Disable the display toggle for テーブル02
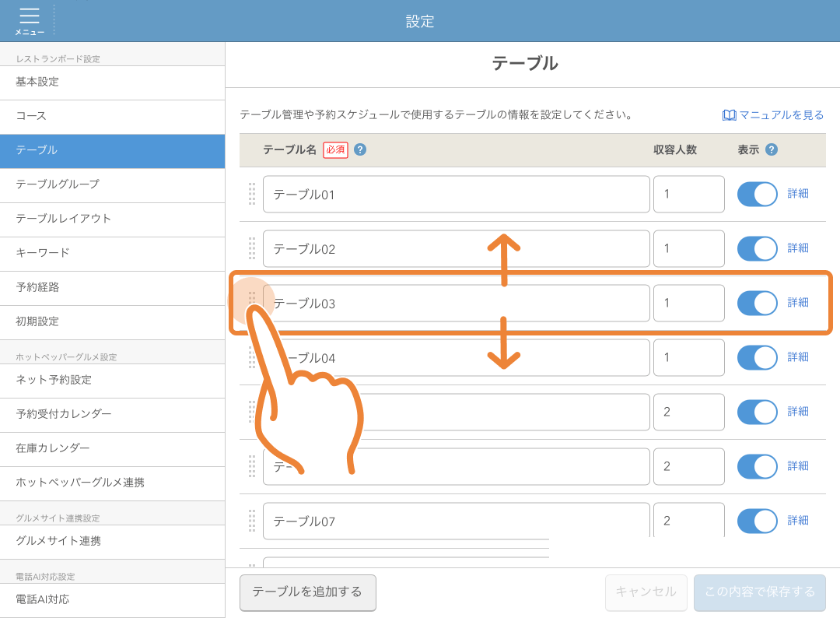Image resolution: width=840 pixels, height=618 pixels. tap(756, 248)
